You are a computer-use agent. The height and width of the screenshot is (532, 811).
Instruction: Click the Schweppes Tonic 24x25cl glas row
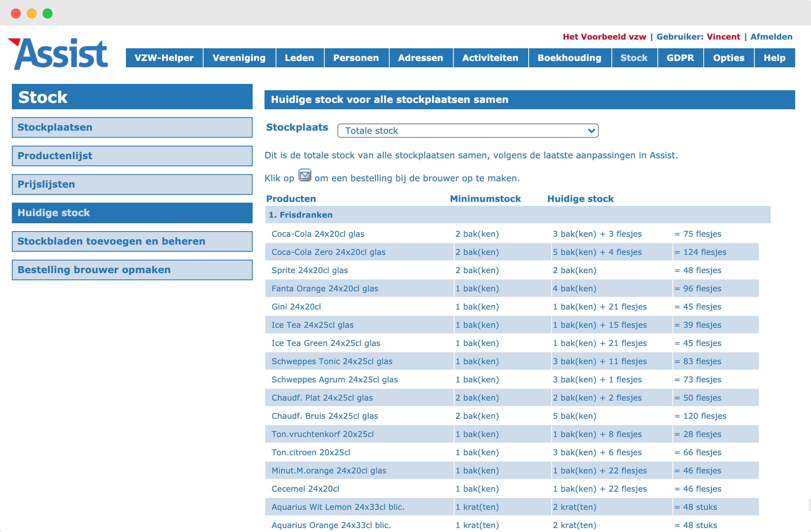(x=512, y=361)
